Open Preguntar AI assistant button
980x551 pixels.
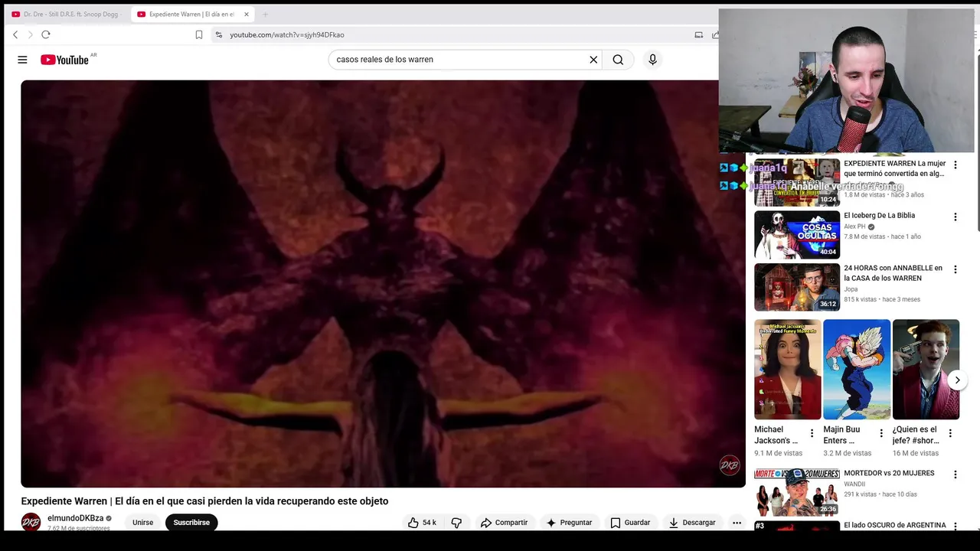tap(569, 523)
